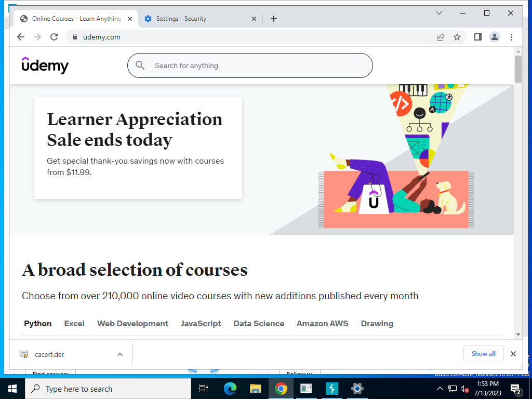Open the notification center

pyautogui.click(x=516, y=389)
